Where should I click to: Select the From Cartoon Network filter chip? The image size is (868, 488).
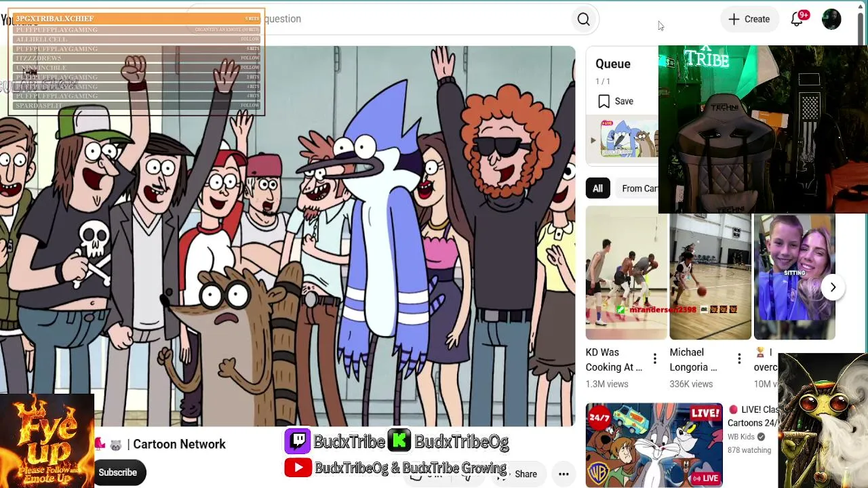637,188
